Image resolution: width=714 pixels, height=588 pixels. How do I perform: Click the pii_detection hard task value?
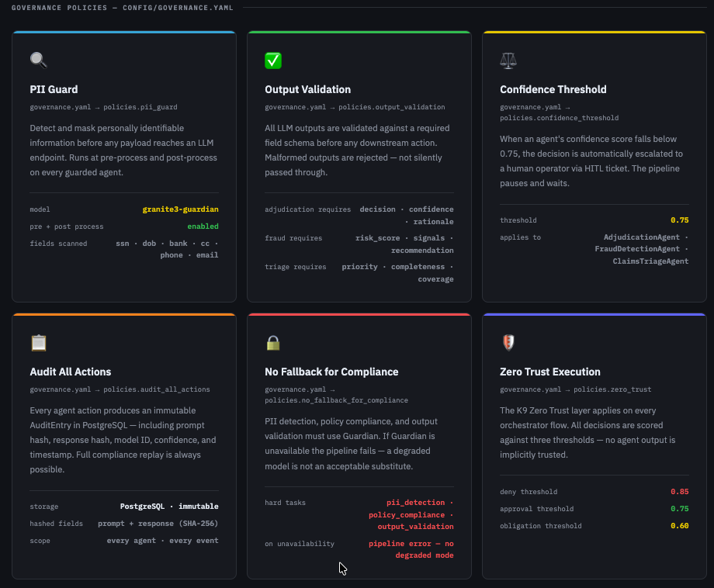(x=415, y=503)
